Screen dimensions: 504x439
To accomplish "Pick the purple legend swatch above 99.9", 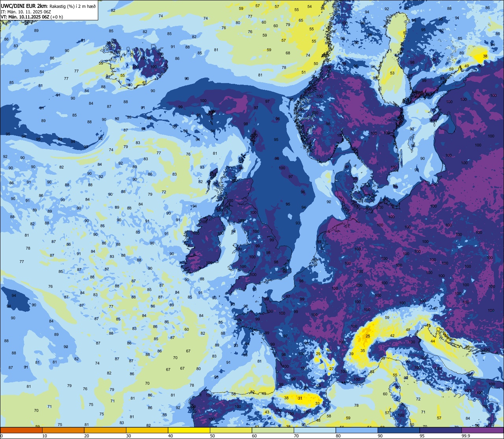I will click(x=482, y=430).
